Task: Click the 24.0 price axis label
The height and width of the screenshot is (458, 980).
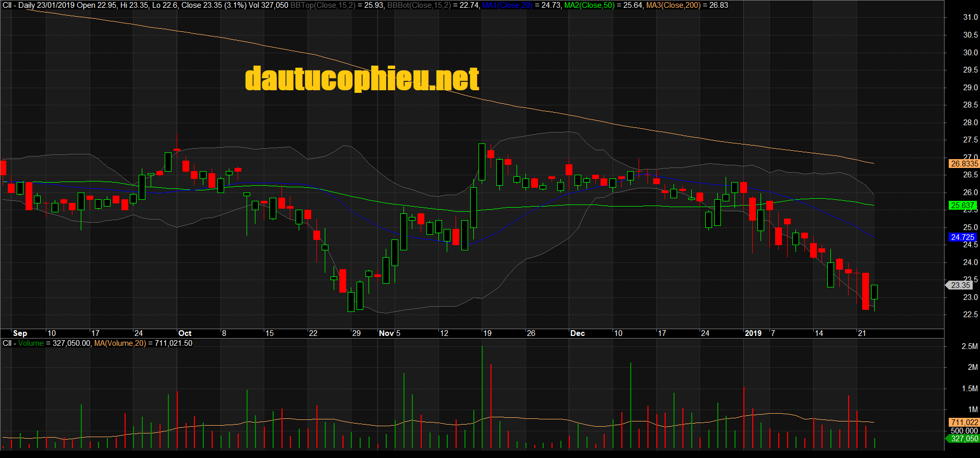Action: point(970,262)
